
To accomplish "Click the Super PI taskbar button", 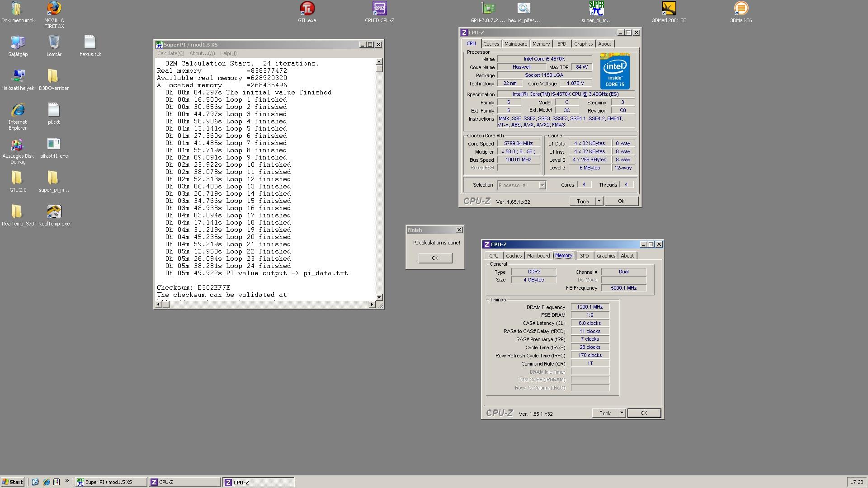I will click(x=111, y=482).
